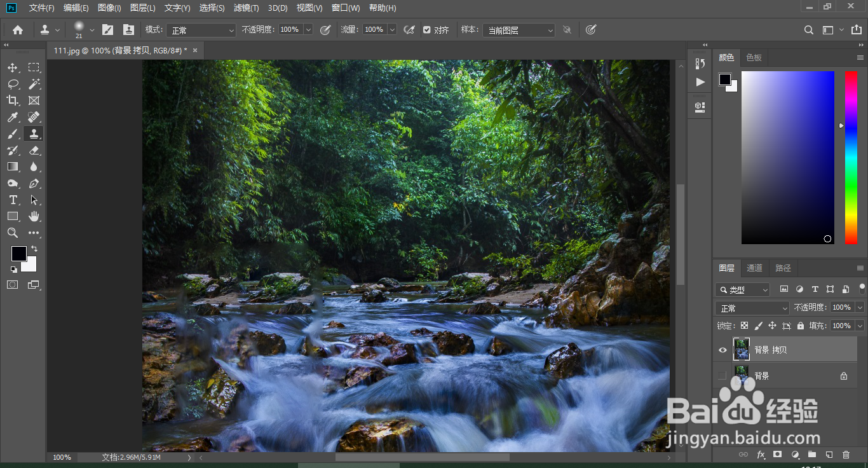Switch to the 色板 tab
The image size is (868, 468).
click(x=754, y=57)
